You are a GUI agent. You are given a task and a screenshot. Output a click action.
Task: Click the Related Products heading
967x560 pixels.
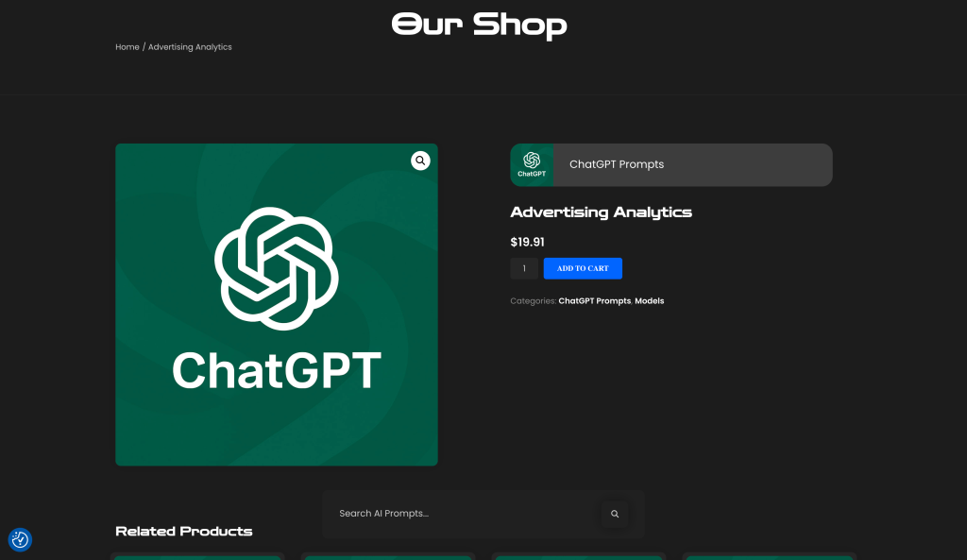coord(184,531)
